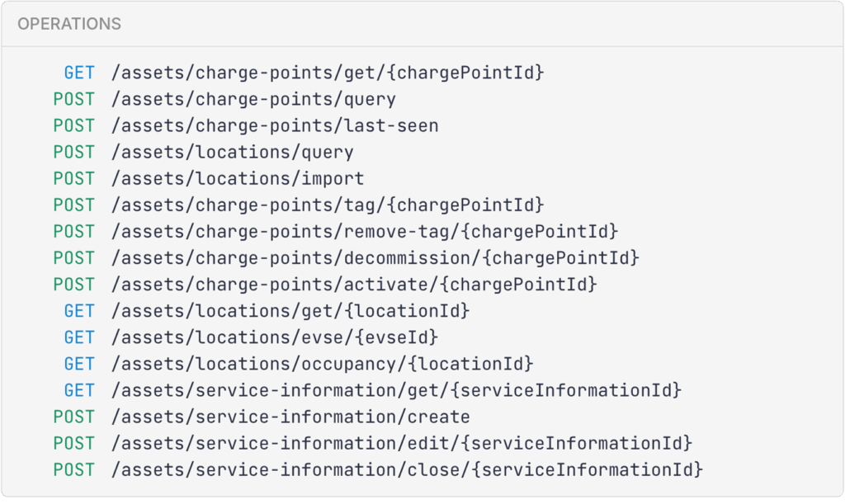Click the POST badge for locations import
This screenshot has height=504, width=845.
pos(74,178)
